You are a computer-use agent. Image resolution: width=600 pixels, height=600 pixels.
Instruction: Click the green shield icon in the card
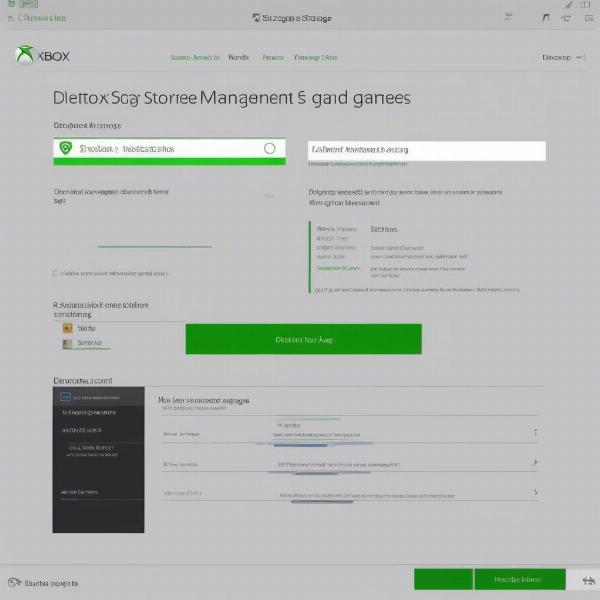[66, 148]
